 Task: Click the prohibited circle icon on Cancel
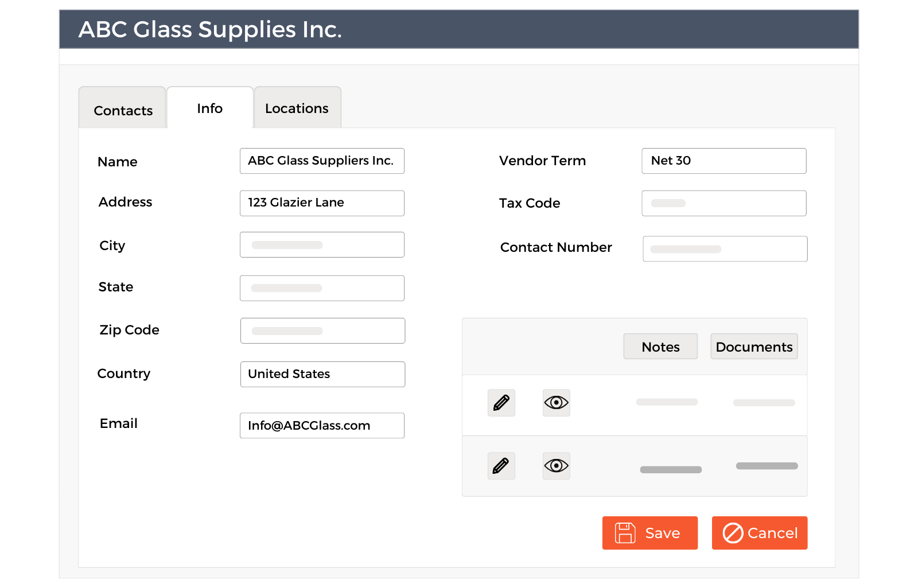(x=733, y=533)
